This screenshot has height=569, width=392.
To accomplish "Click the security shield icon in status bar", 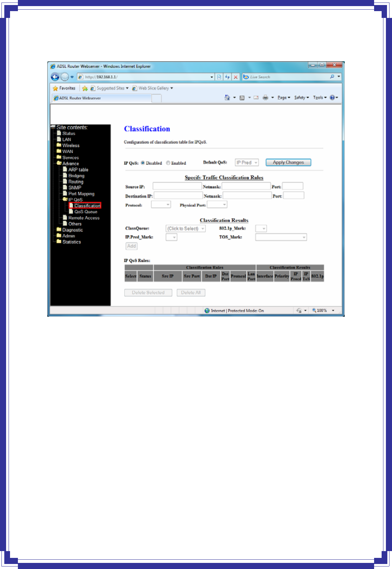I will 299,311.
